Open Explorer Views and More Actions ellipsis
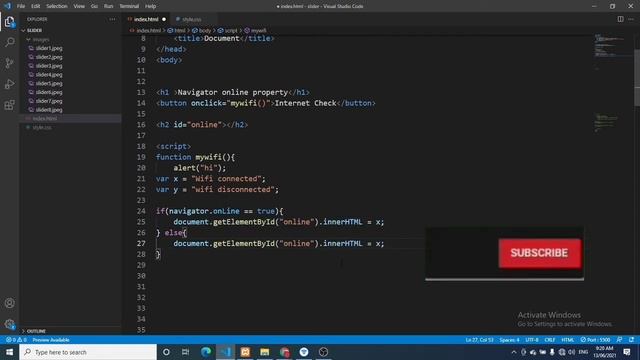The width and height of the screenshot is (640, 360). (x=112, y=19)
